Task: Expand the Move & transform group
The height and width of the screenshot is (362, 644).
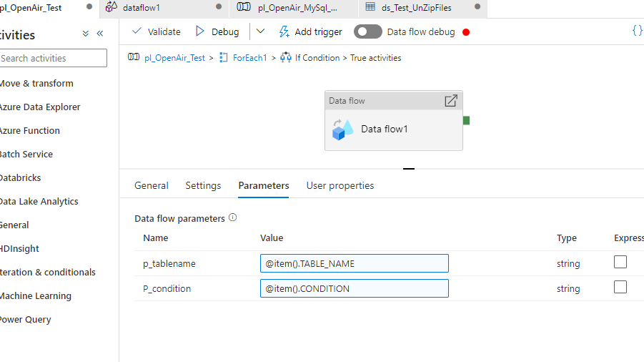Action: 36,84
